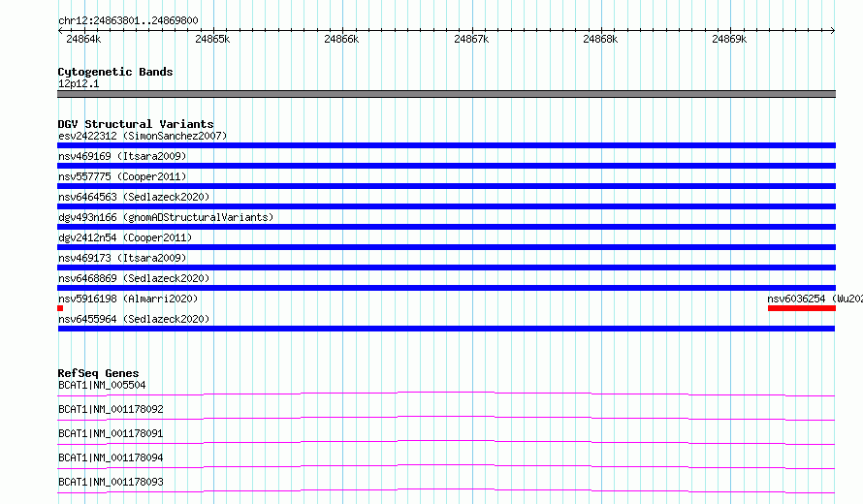Viewport: 863px width, 504px height.
Task: Click the 24864k ruler tick label
Action: [83, 39]
